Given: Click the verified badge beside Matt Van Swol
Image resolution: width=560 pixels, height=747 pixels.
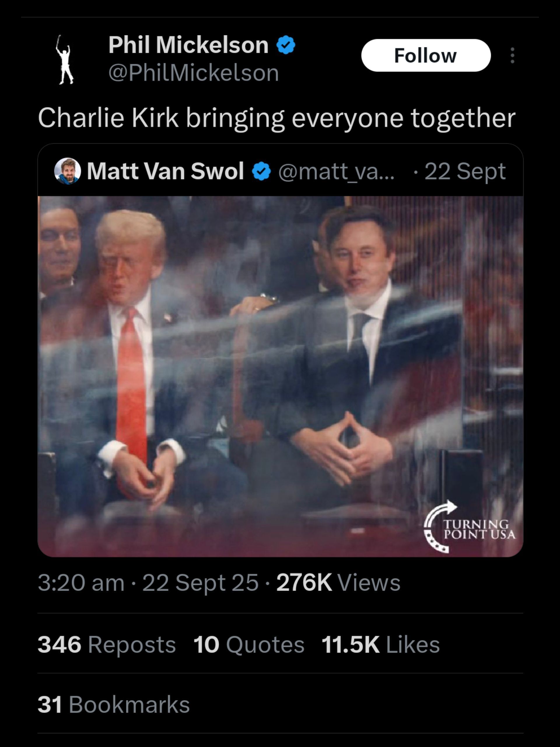Looking at the screenshot, I should 262,171.
